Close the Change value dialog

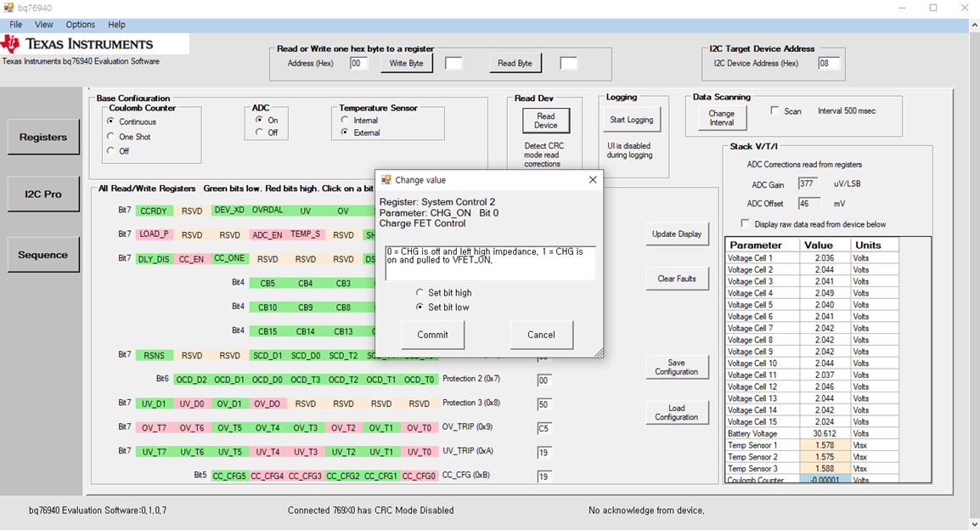[x=593, y=179]
